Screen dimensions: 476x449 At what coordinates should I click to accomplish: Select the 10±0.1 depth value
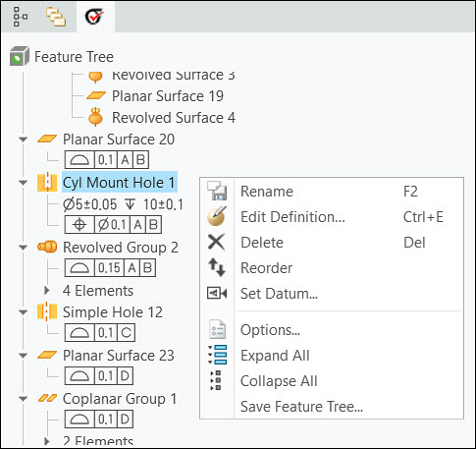coord(163,204)
